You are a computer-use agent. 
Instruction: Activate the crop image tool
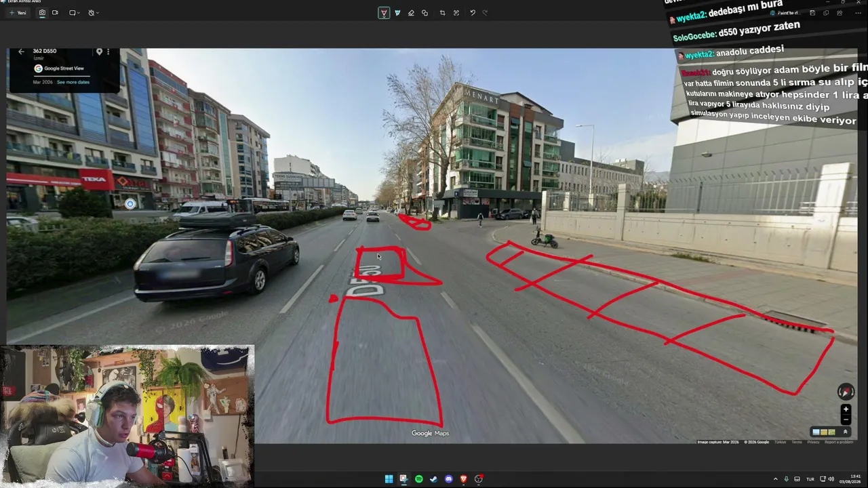442,13
